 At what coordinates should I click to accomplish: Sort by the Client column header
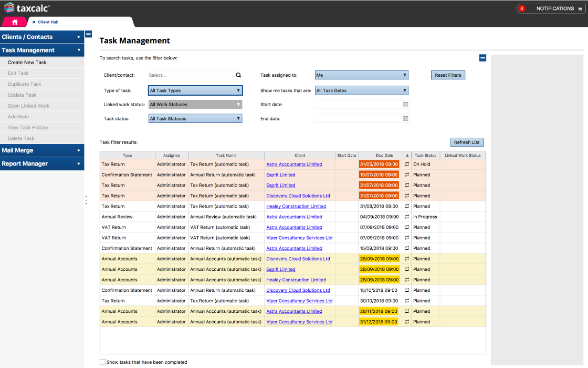[x=300, y=156]
